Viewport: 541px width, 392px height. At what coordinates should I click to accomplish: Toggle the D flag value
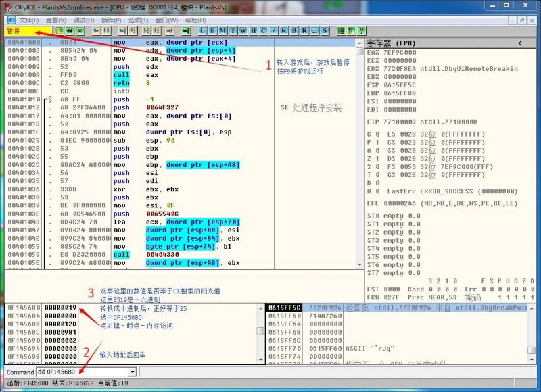pyautogui.click(x=377, y=183)
